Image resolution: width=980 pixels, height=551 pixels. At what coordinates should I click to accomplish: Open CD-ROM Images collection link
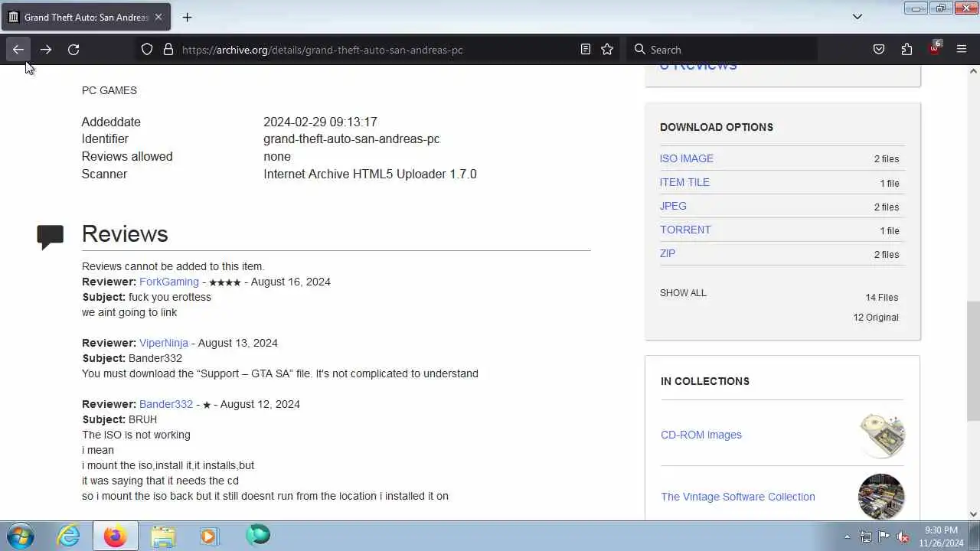click(x=701, y=435)
